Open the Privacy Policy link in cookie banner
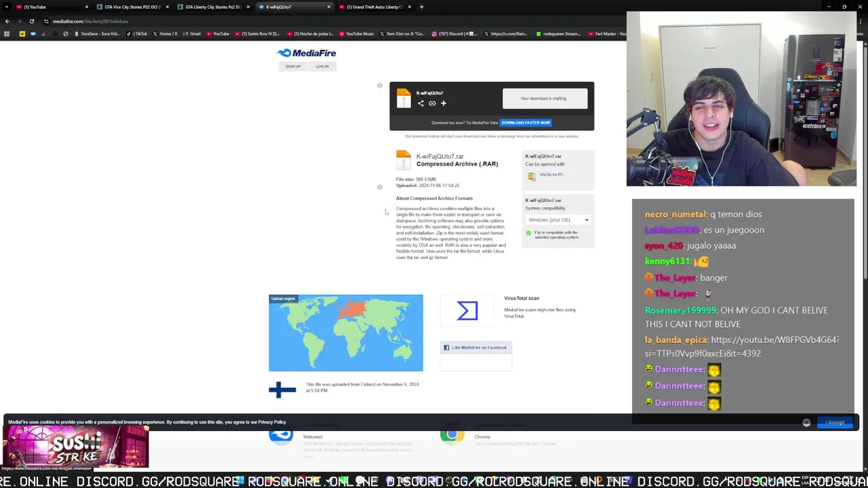Screen dimensions: 868x488 272,422
